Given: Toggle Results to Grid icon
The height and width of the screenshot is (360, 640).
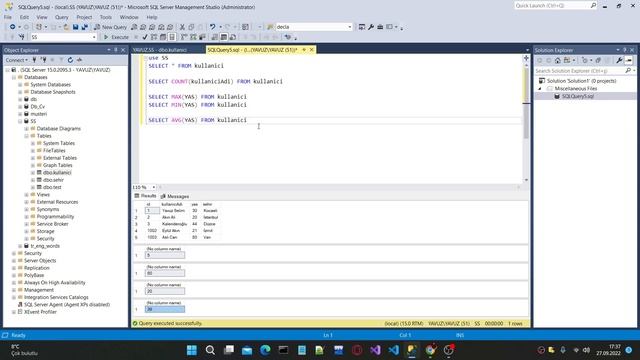Looking at the screenshot, I should click(224, 37).
